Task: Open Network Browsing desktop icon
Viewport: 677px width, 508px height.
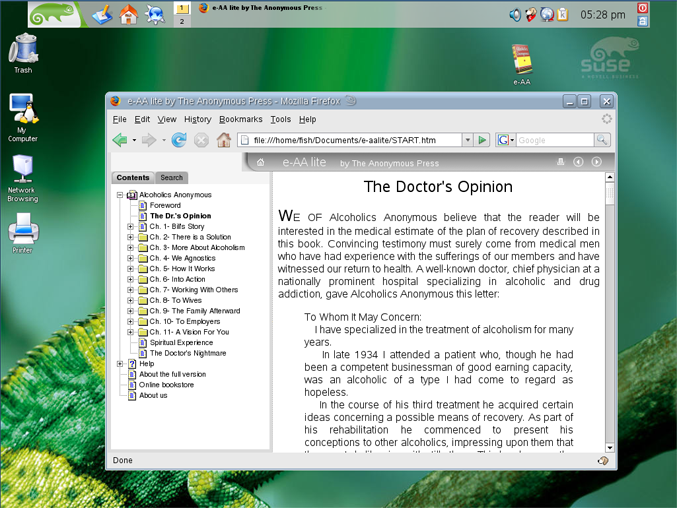Action: [x=23, y=179]
